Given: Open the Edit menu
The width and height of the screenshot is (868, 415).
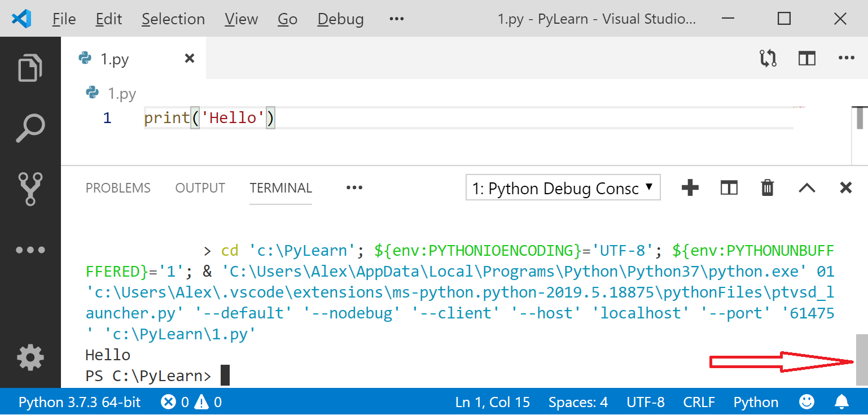Looking at the screenshot, I should [109, 19].
